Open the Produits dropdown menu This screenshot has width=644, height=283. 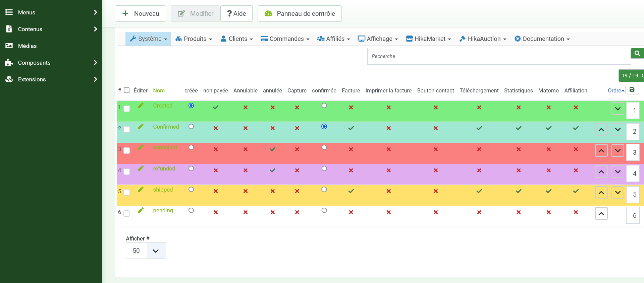pos(194,39)
